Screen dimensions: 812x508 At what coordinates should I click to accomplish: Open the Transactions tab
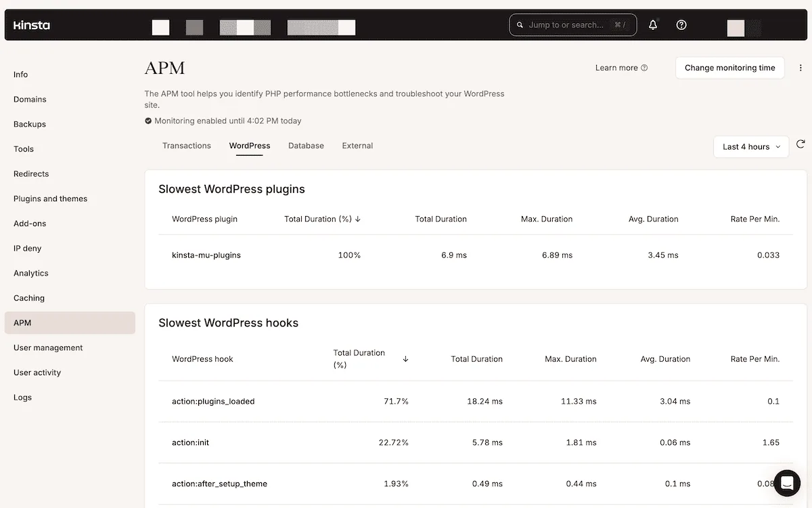coord(186,145)
